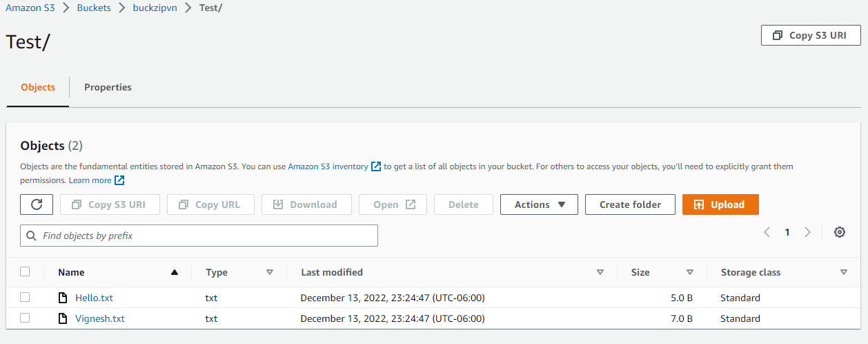868x344 pixels.
Task: Open the Amazon S3 inventory link
Action: point(328,166)
